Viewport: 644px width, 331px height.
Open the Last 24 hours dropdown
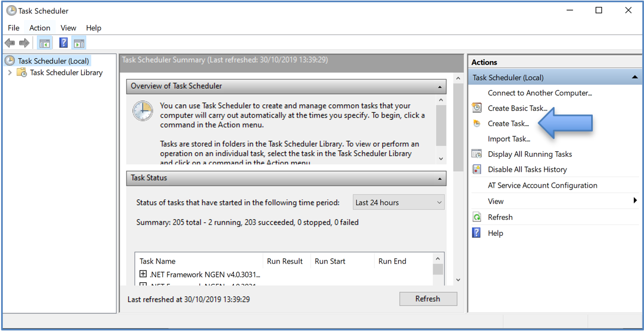(x=398, y=202)
